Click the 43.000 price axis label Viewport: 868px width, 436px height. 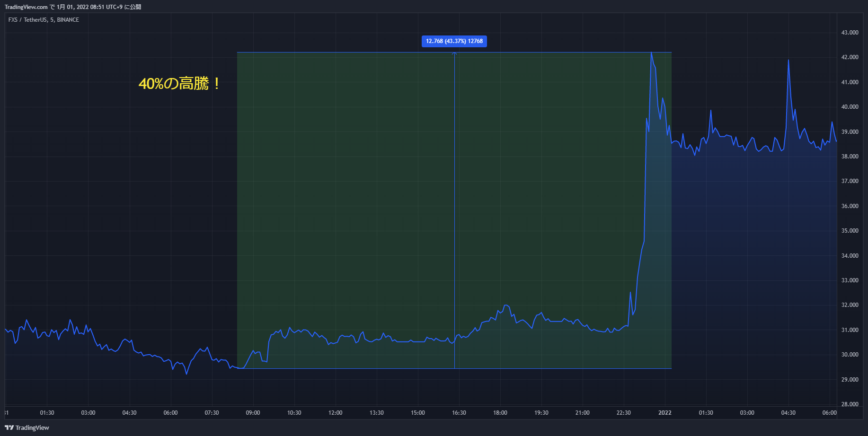click(850, 33)
